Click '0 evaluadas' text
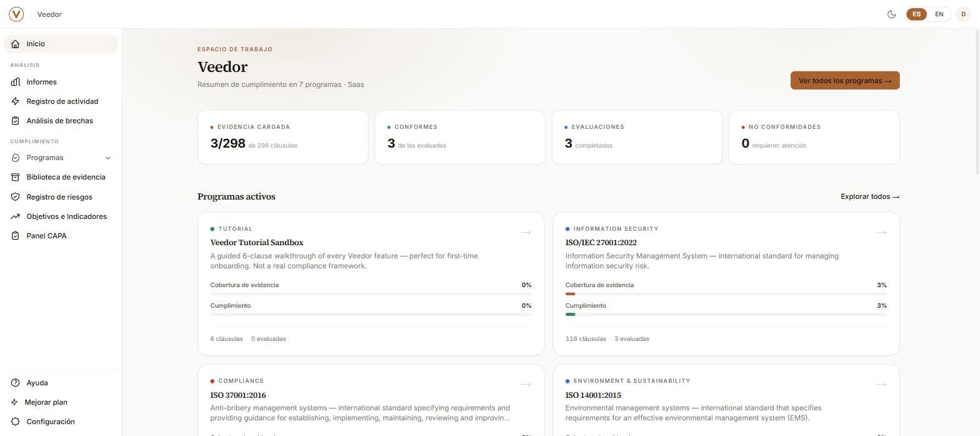 (x=269, y=339)
